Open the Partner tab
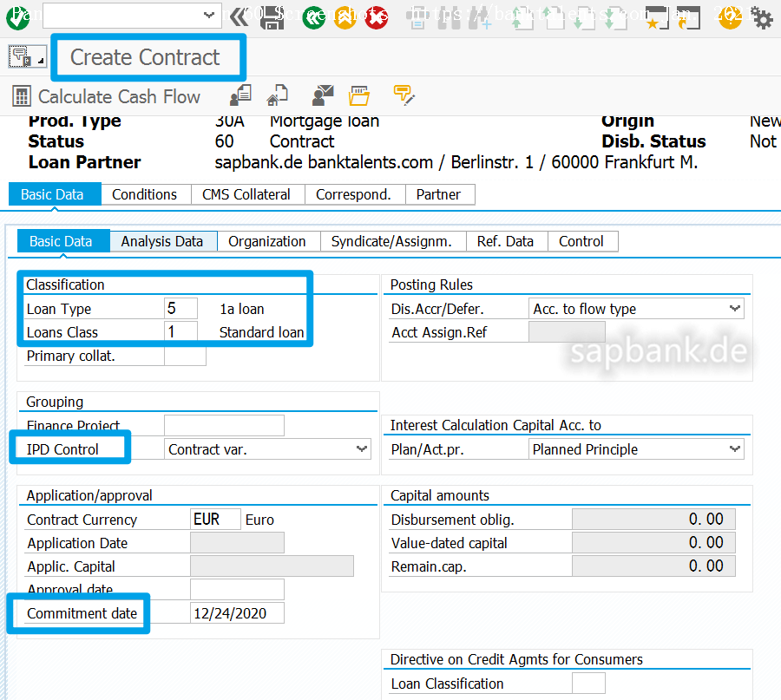 coord(438,194)
